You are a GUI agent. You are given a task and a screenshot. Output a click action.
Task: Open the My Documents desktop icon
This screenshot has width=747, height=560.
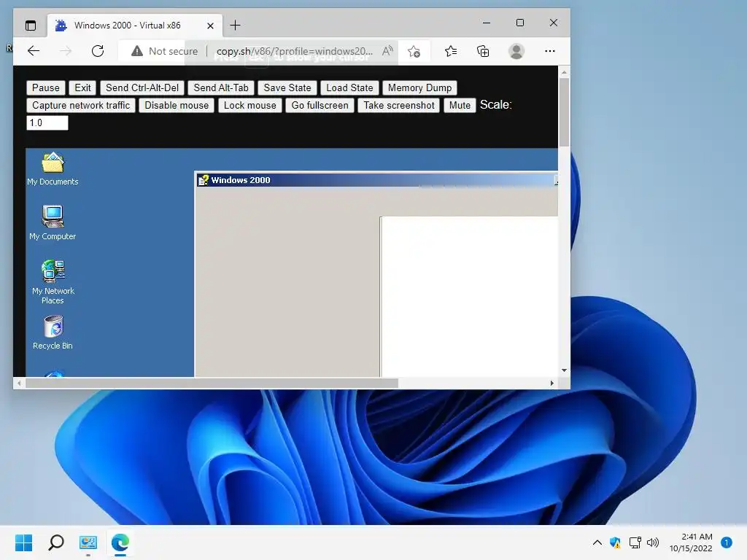(53, 169)
